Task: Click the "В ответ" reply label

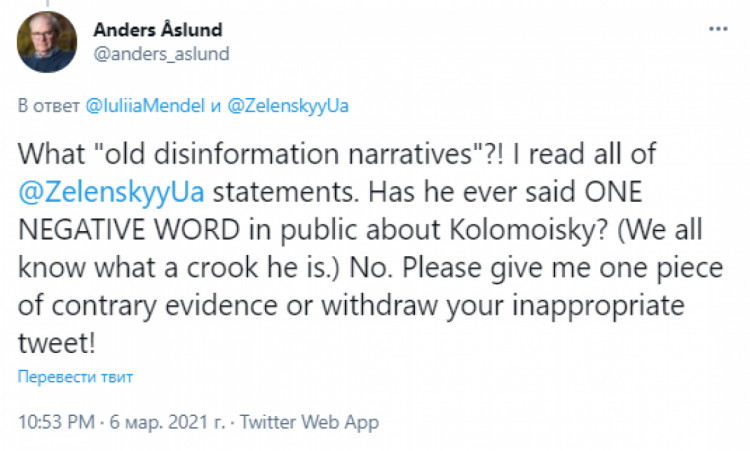Action: coord(48,105)
